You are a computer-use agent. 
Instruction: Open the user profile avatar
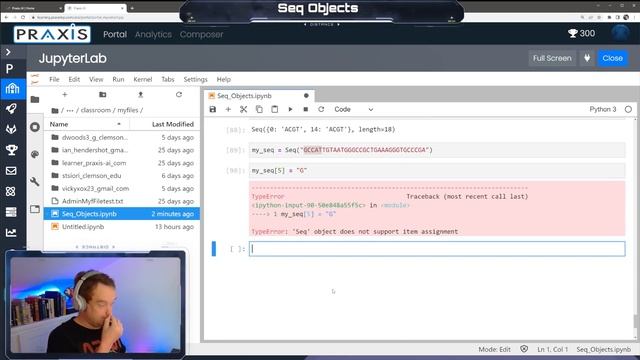tap(620, 33)
